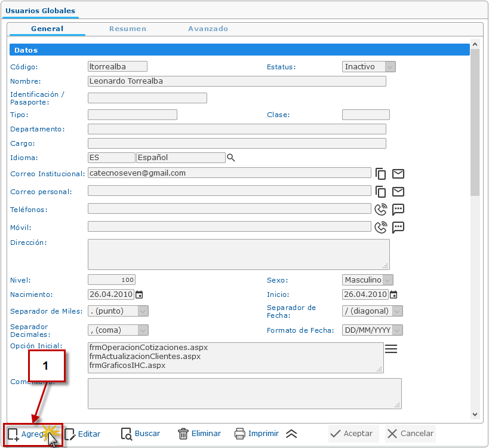Switch to the Resumen tab
This screenshot has height=448, width=489.
coord(127,29)
